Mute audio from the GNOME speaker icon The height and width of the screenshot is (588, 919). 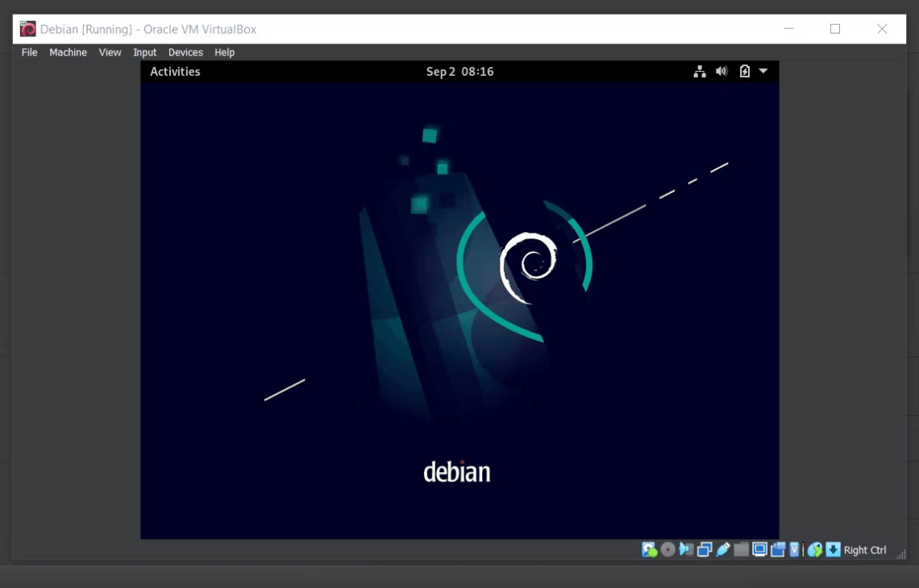click(x=721, y=71)
